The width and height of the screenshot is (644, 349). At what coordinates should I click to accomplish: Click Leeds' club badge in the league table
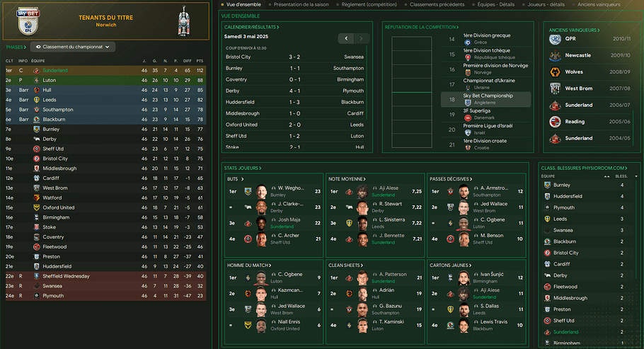tap(37, 100)
